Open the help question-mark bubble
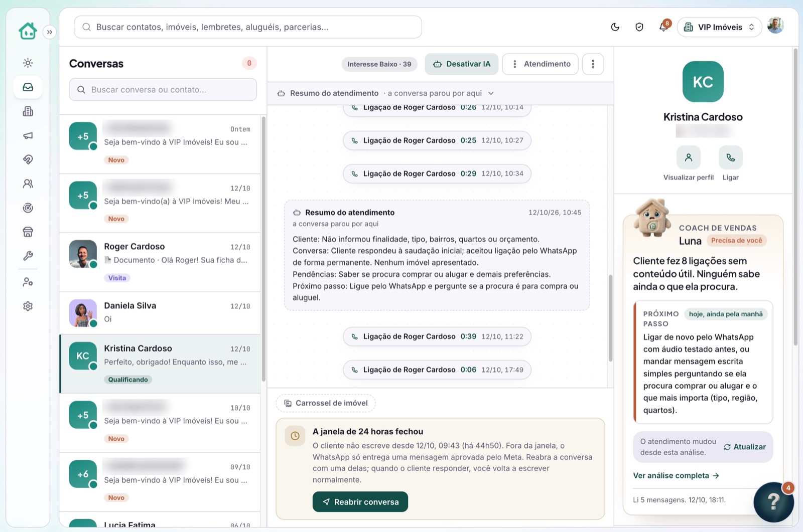This screenshot has width=803, height=532. click(x=773, y=502)
